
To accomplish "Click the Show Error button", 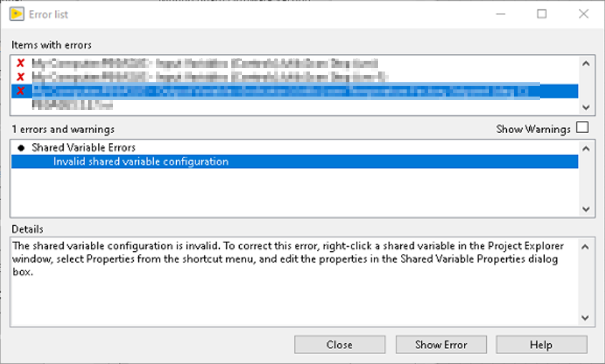I will point(441,345).
